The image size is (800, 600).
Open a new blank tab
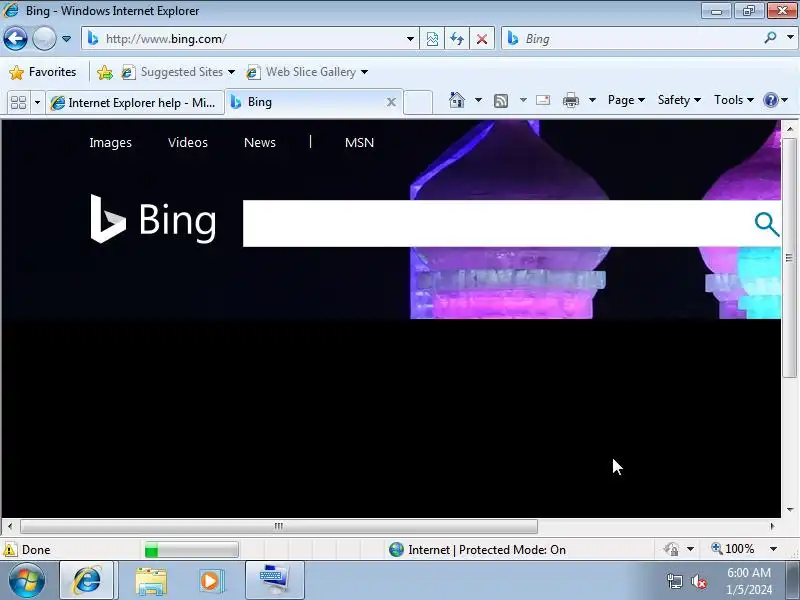tap(418, 103)
